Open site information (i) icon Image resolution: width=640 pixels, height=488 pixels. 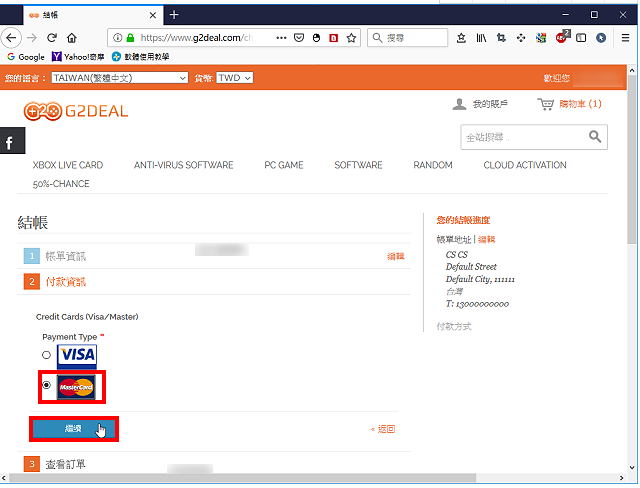pyautogui.click(x=118, y=38)
